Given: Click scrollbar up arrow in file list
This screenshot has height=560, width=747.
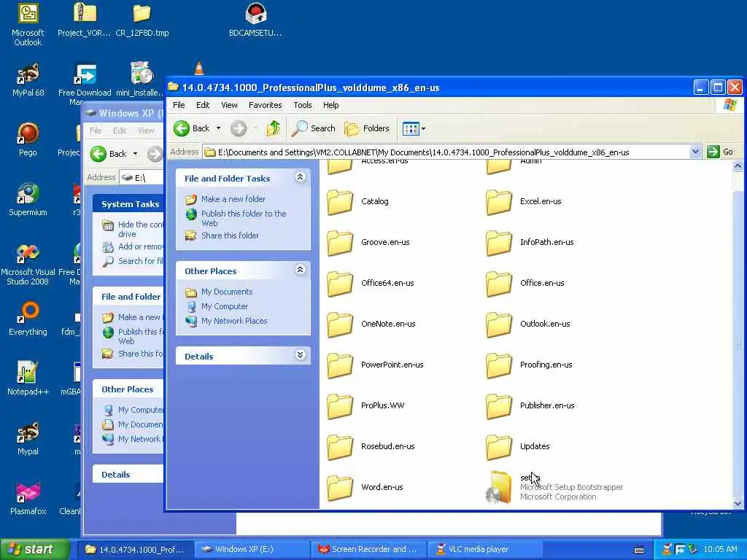Looking at the screenshot, I should point(738,166).
